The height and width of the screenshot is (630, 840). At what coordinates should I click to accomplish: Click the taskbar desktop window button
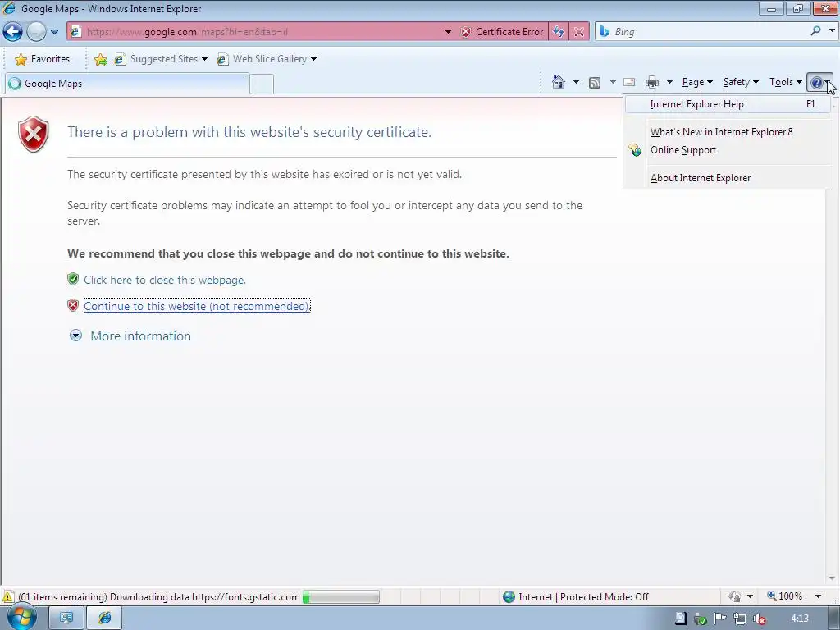pyautogui.click(x=66, y=619)
